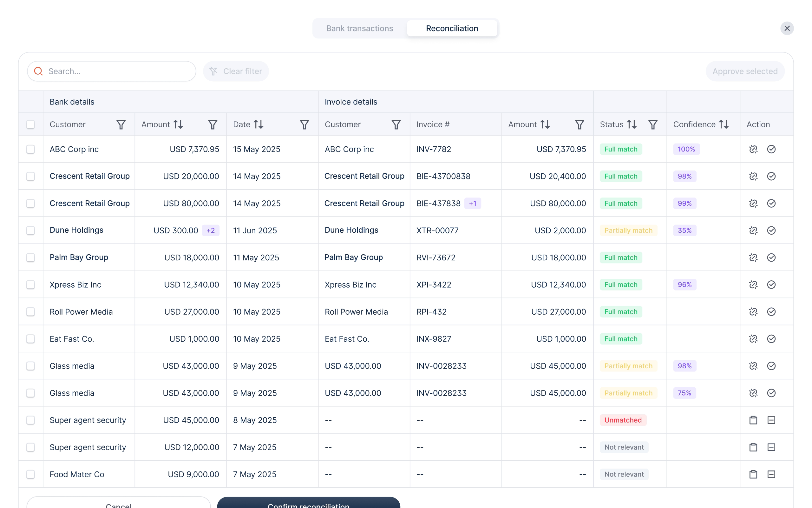Check the Eat Fast Co. row checkbox

[30, 339]
